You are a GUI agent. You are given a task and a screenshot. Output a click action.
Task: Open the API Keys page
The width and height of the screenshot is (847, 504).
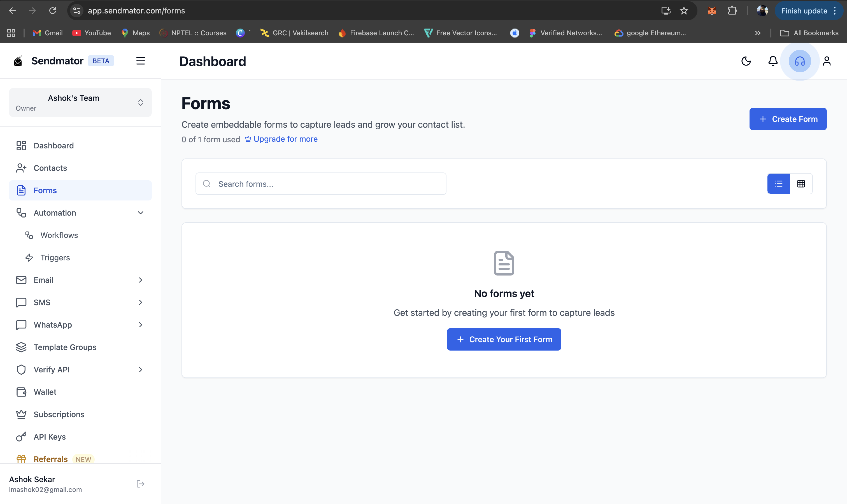(x=49, y=437)
